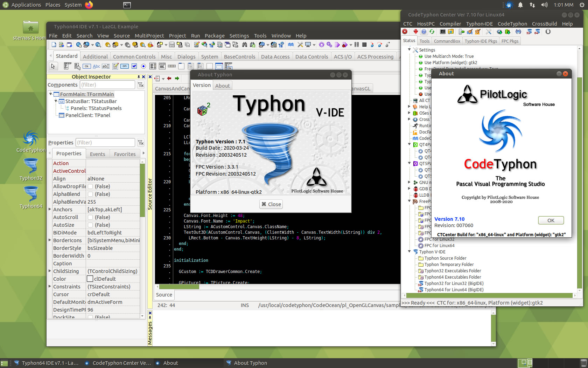The width and height of the screenshot is (588, 368).
Task: Click the wrench and screwdriver options icon in IDE
Action: 300,45
